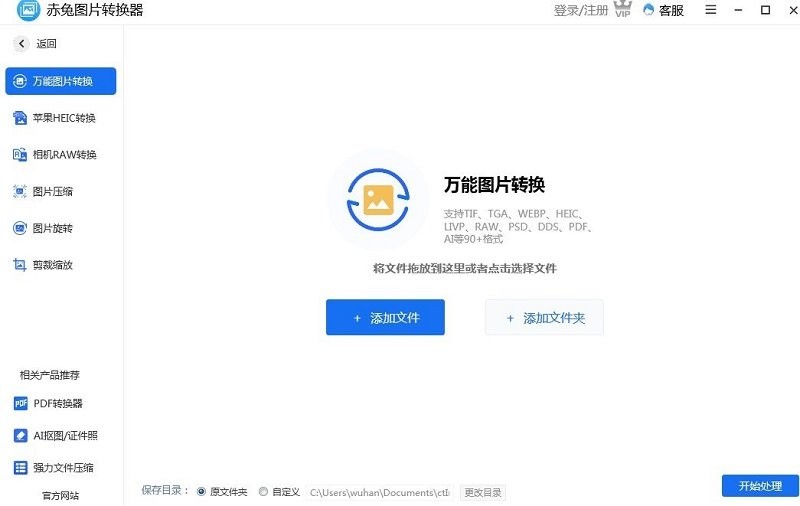Screen dimensions: 800x506
Task: Select 自定义 save location radio button
Action: click(x=263, y=492)
